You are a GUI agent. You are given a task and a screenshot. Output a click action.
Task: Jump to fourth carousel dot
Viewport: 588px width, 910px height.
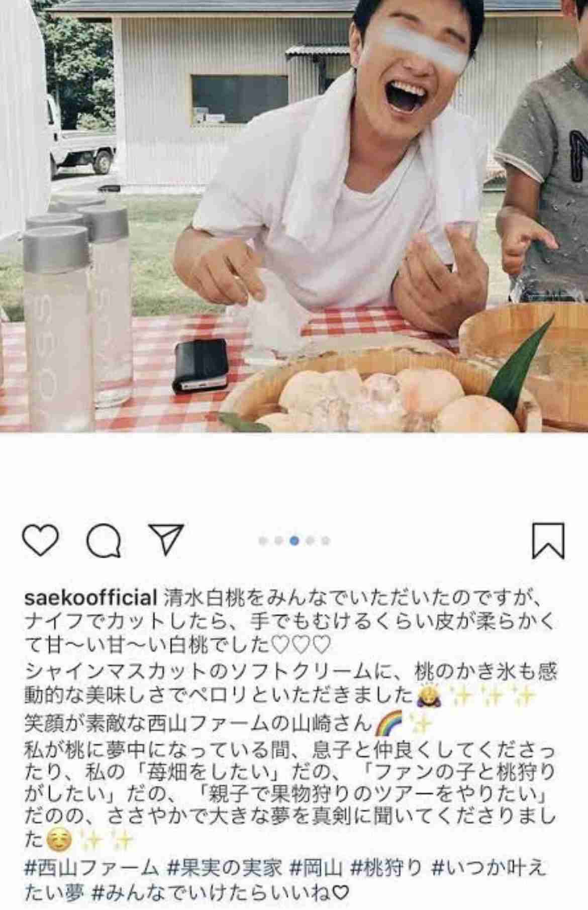310,541
